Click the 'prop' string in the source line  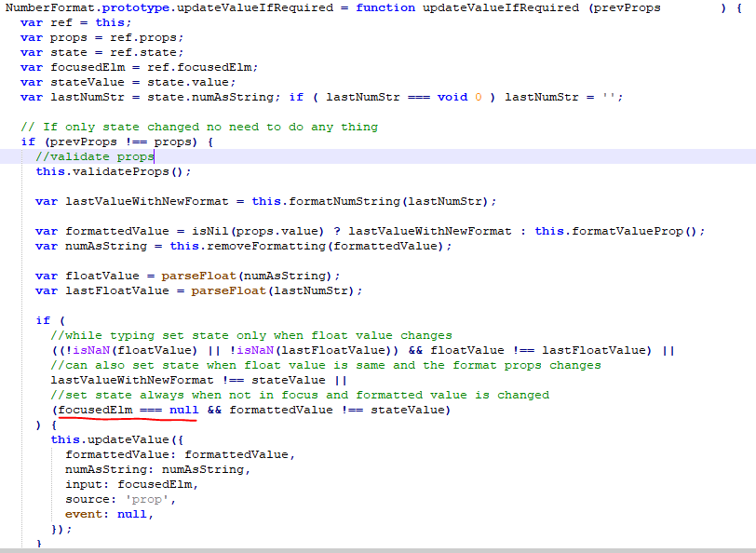pos(146,500)
